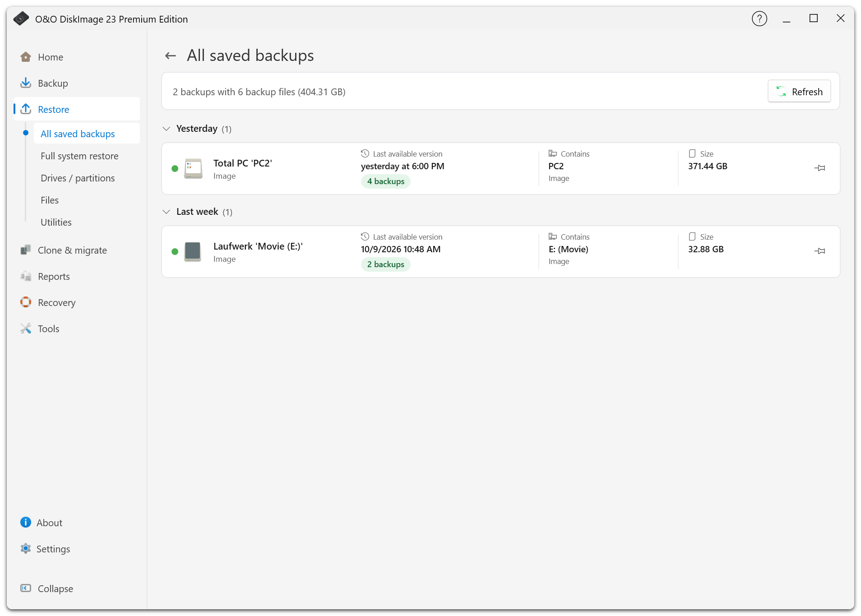This screenshot has height=616, width=861.
Task: Click the Recovery lifebuoy icon
Action: coord(26,302)
